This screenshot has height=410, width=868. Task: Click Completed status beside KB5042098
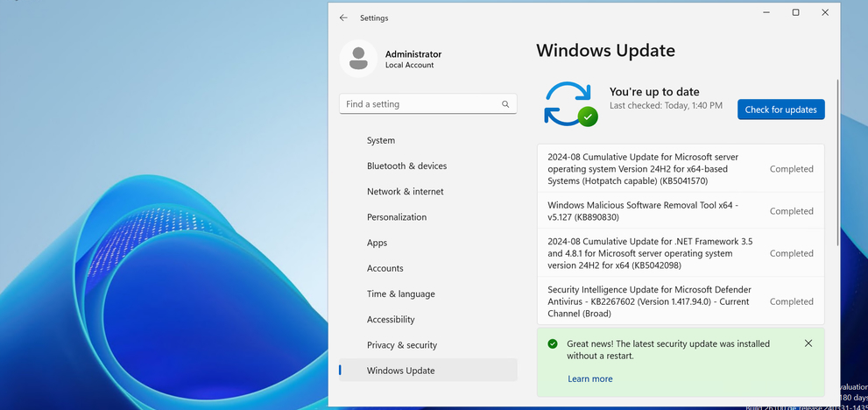[791, 253]
